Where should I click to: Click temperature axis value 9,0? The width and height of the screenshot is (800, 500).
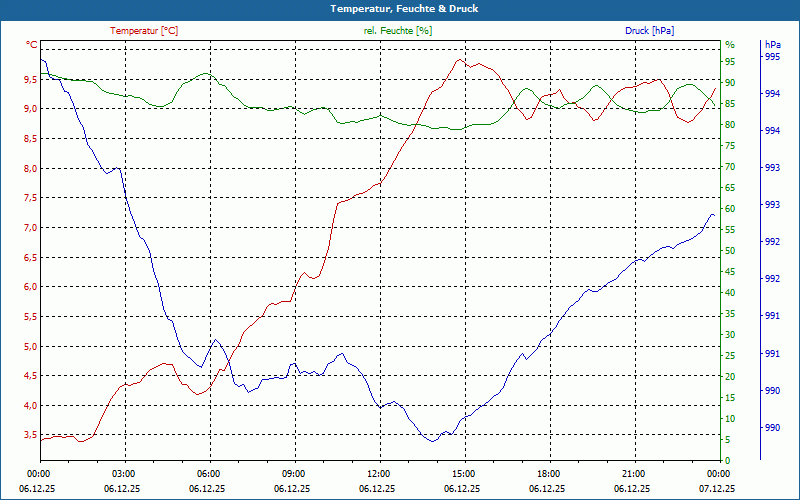click(x=31, y=108)
